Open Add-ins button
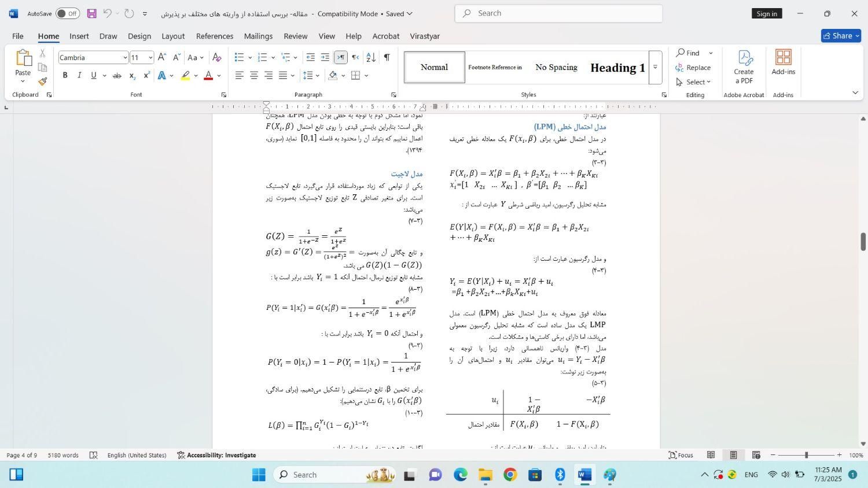The image size is (868, 488). pyautogui.click(x=784, y=62)
